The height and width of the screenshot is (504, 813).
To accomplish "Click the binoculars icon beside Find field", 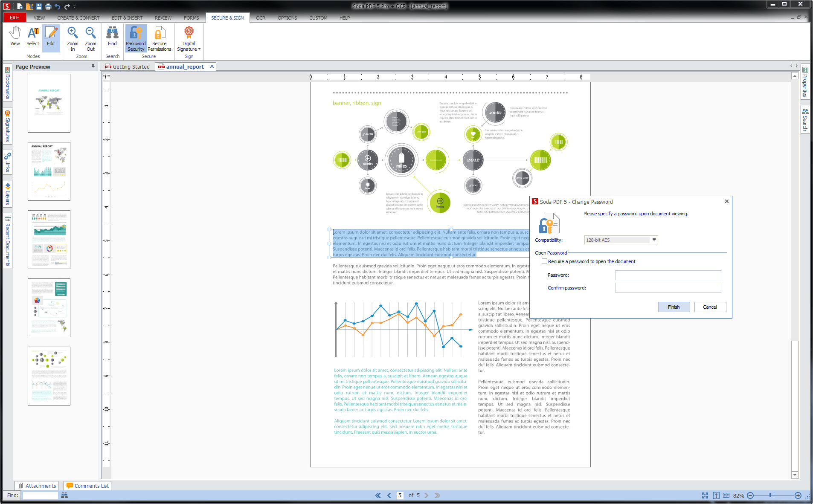I will pos(64,495).
